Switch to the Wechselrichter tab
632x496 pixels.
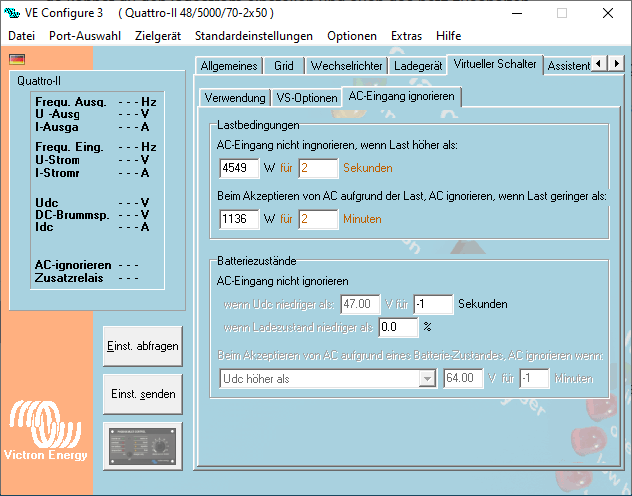click(347, 66)
